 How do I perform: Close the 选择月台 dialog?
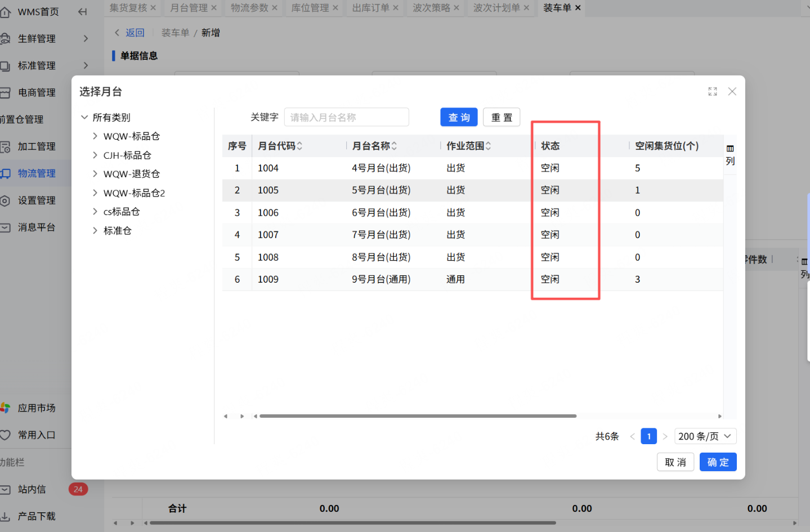(x=732, y=91)
